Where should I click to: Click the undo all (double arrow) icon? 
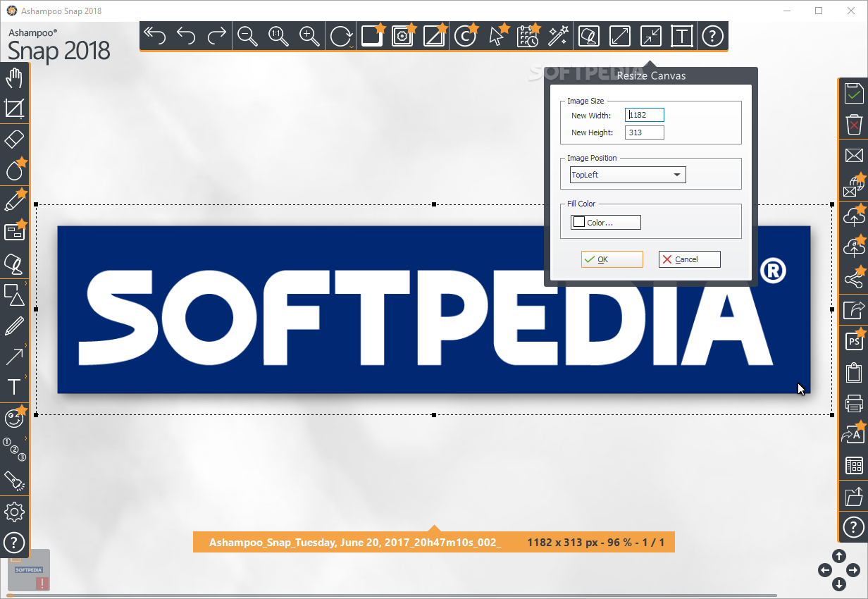click(155, 35)
